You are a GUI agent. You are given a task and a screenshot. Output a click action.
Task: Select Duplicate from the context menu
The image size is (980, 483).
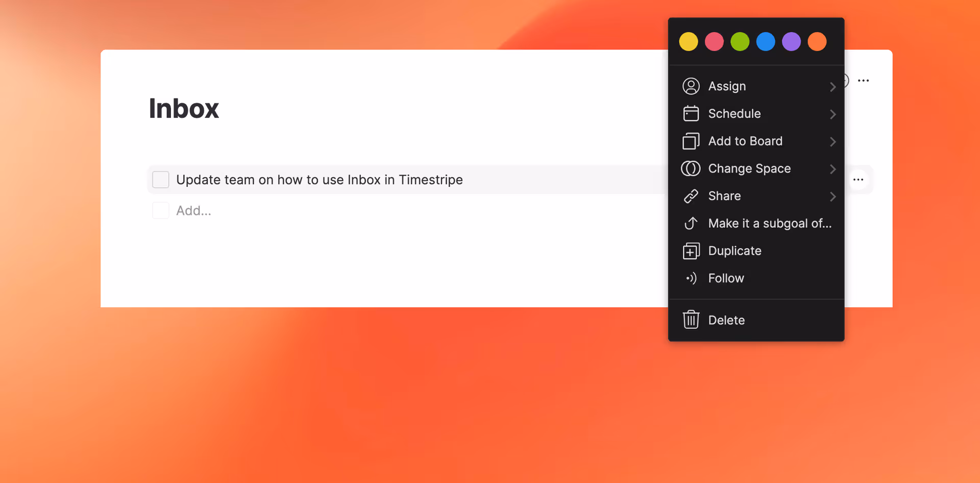tap(735, 251)
